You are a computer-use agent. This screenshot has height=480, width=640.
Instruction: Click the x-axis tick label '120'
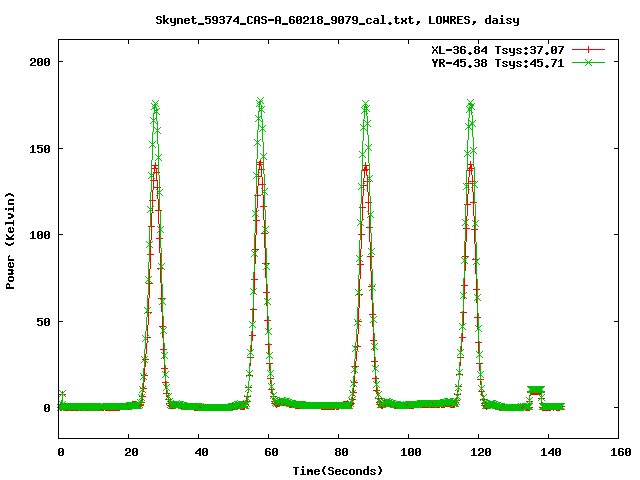pyautogui.click(x=481, y=452)
